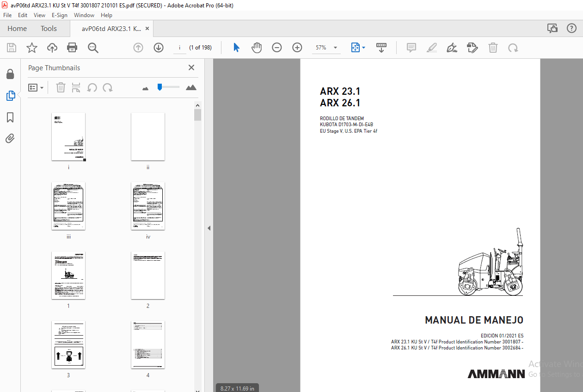
Task: Expand fit page options dropdown arrow
Action: (x=364, y=48)
